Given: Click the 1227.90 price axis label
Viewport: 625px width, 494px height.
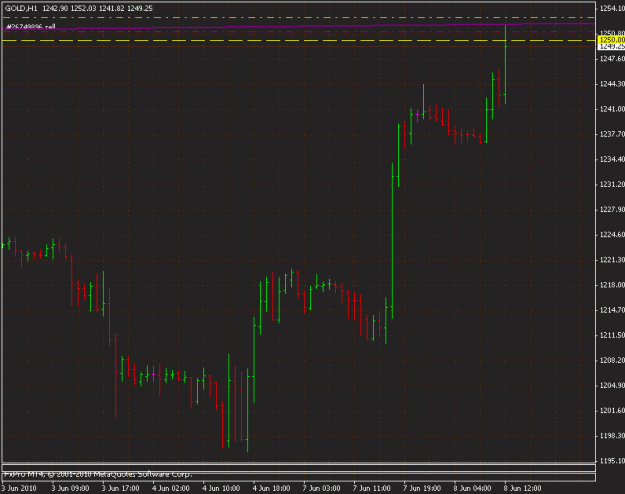Looking at the screenshot, I should (612, 210).
